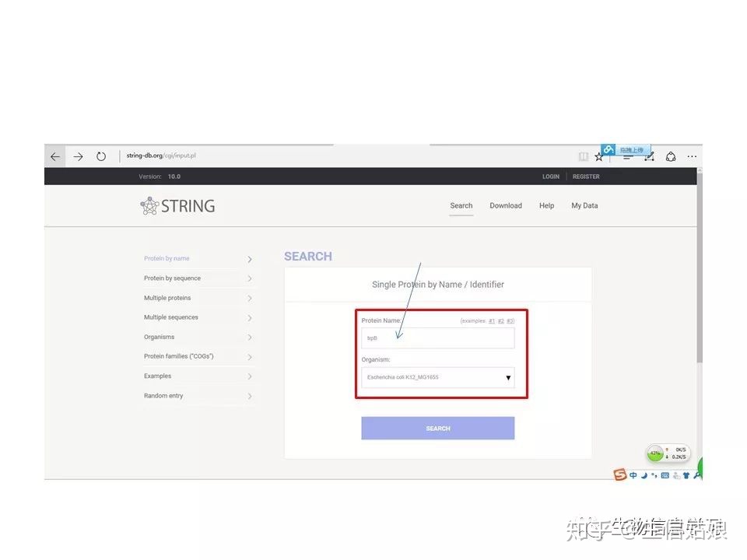This screenshot has height=560, width=747.
Task: Open the LOGIN link
Action: click(551, 177)
